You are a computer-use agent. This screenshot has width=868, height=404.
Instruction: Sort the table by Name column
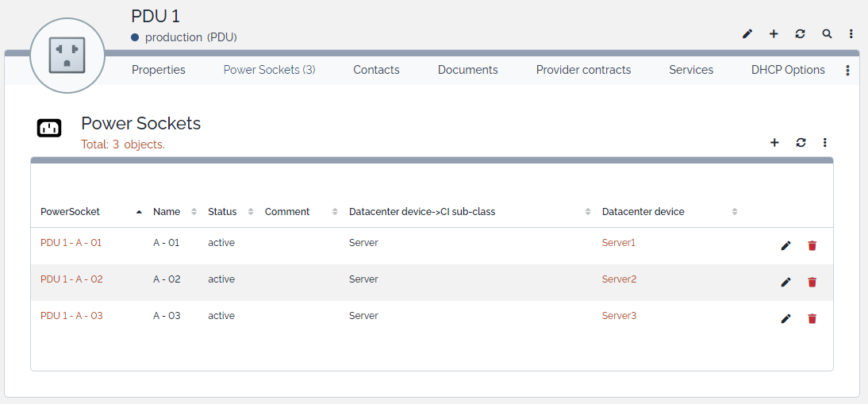[x=167, y=212]
